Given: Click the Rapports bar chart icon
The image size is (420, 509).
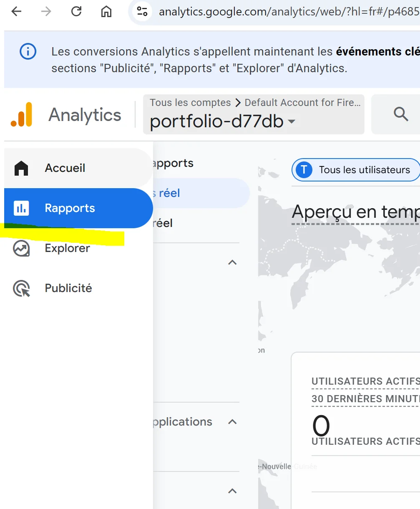Looking at the screenshot, I should 21,208.
